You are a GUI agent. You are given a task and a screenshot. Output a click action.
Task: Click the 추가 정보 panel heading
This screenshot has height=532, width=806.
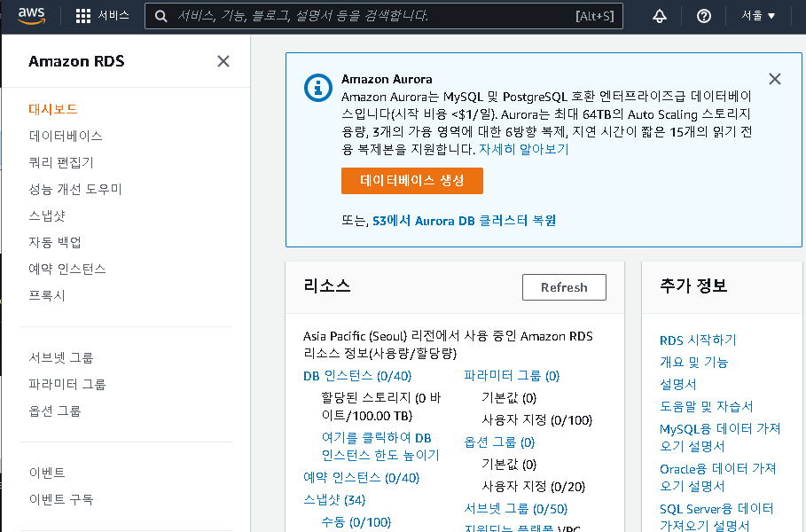coord(693,286)
